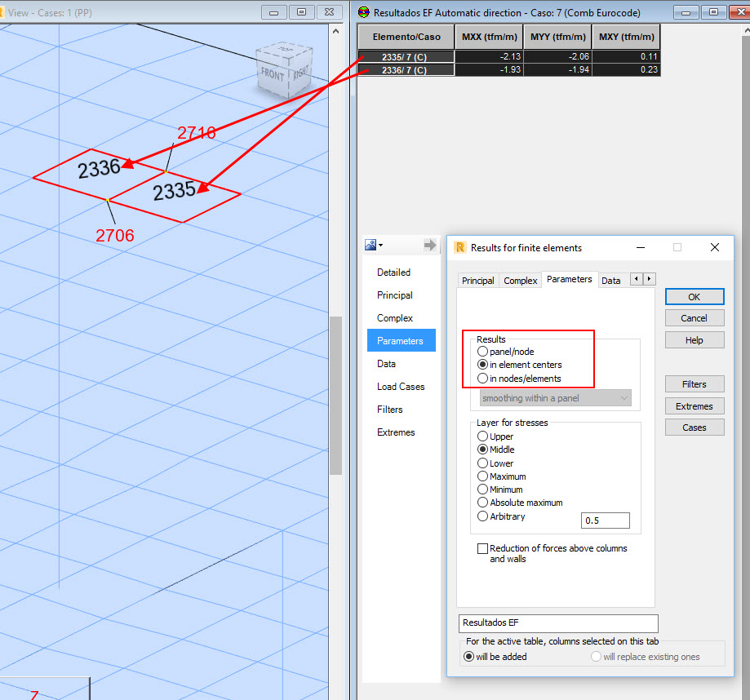Click the screen capture image icon

click(369, 245)
